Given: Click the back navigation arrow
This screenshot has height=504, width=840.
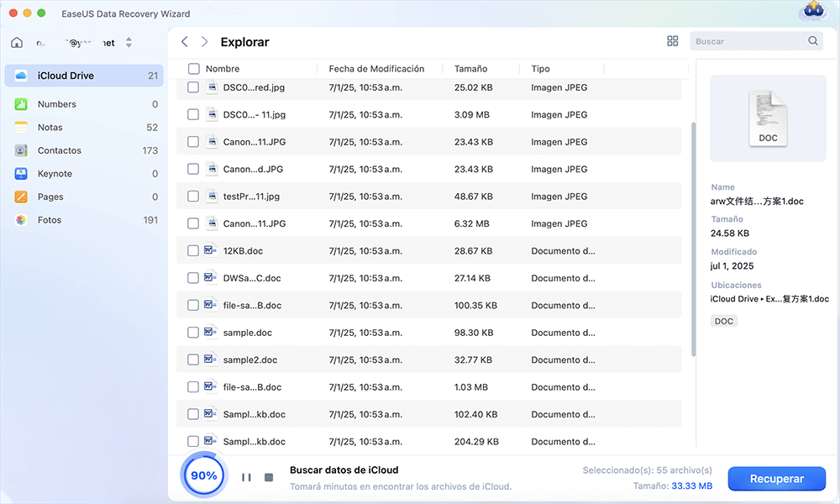Looking at the screenshot, I should tap(184, 41).
